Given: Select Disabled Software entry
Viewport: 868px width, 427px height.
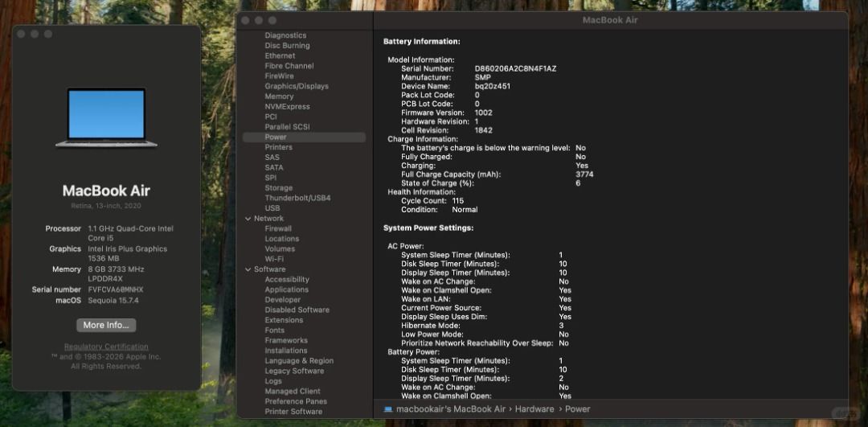Looking at the screenshot, I should 297,310.
